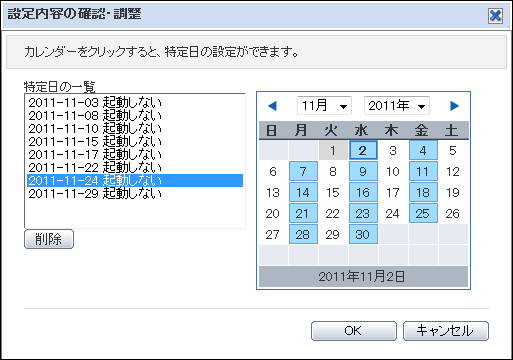The width and height of the screenshot is (513, 360).
Task: Pick day 5 in the calendar
Action: click(x=453, y=150)
